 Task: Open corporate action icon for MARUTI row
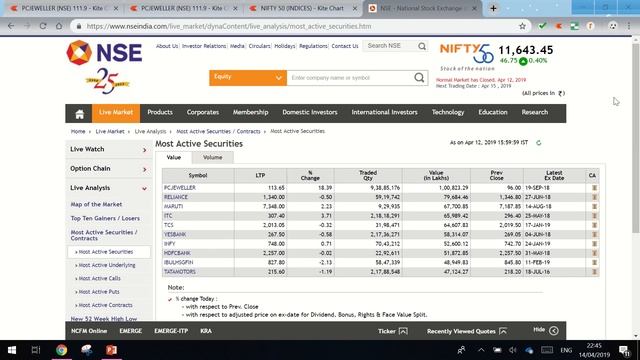(594, 207)
